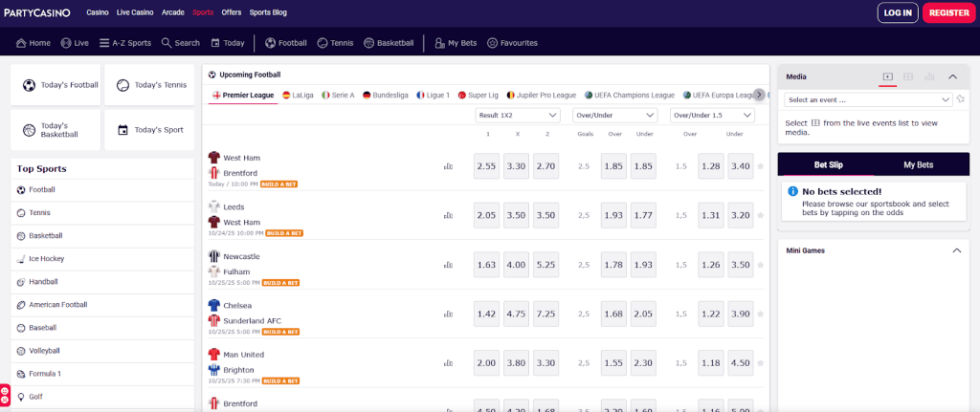
Task: Switch to the Serie A league tab
Action: coord(338,95)
